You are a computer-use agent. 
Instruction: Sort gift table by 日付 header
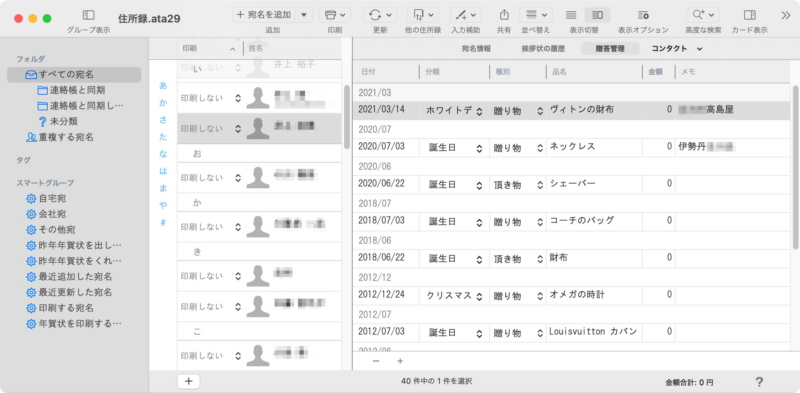click(386, 72)
